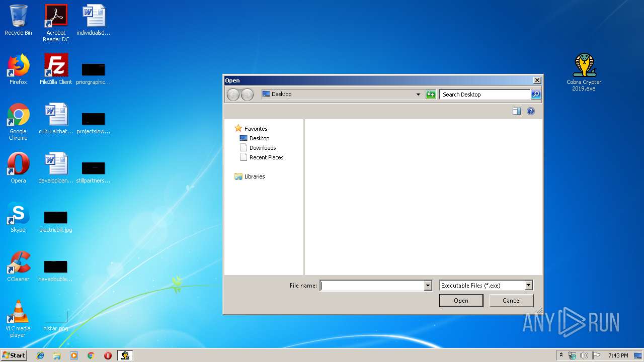Select Downloads under Favorites
This screenshot has height=362, width=644.
[258, 148]
